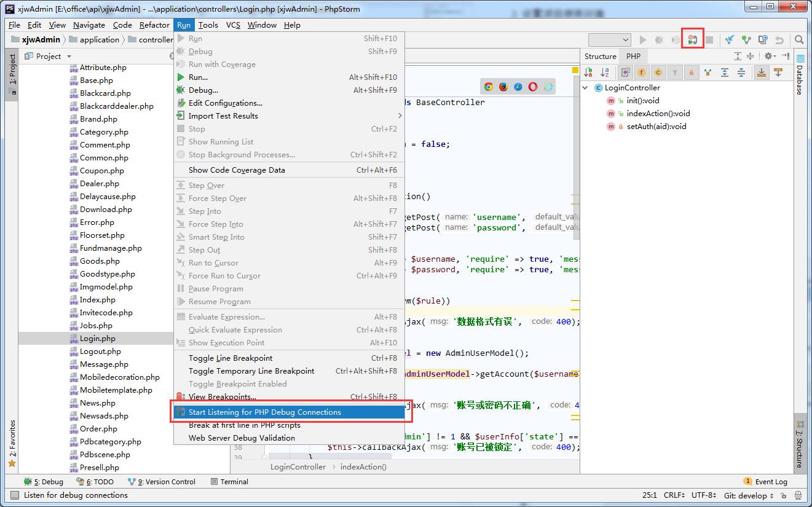Screen dimensions: 812x507
Task: Select init():void in Structure tree
Action: click(x=643, y=101)
